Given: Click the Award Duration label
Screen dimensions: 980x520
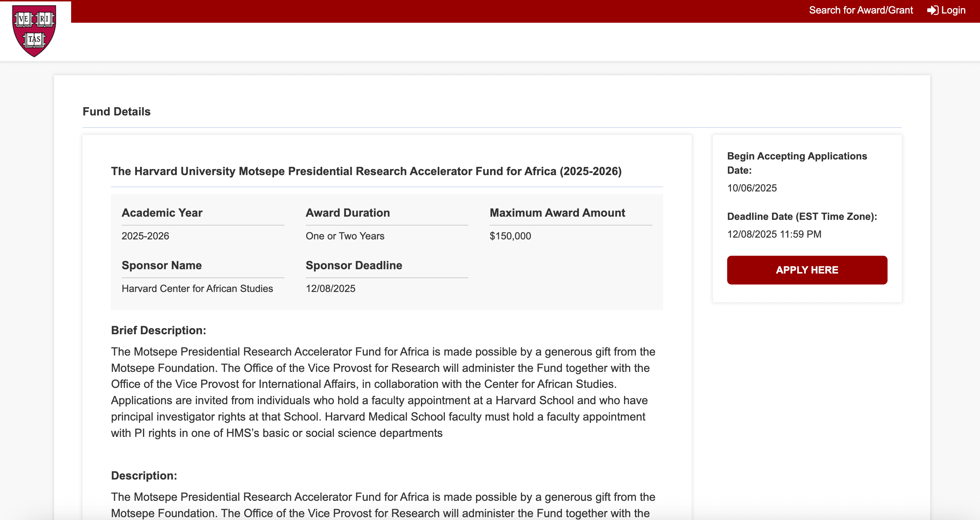Looking at the screenshot, I should (x=347, y=212).
